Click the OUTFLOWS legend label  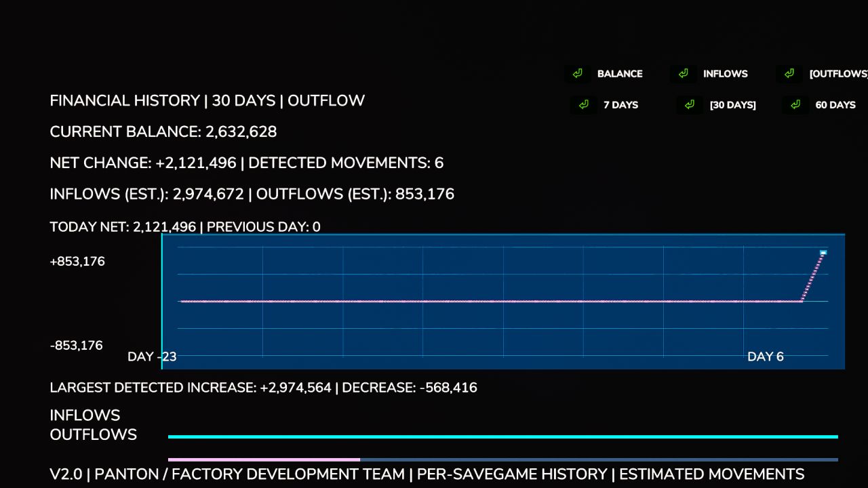click(94, 435)
